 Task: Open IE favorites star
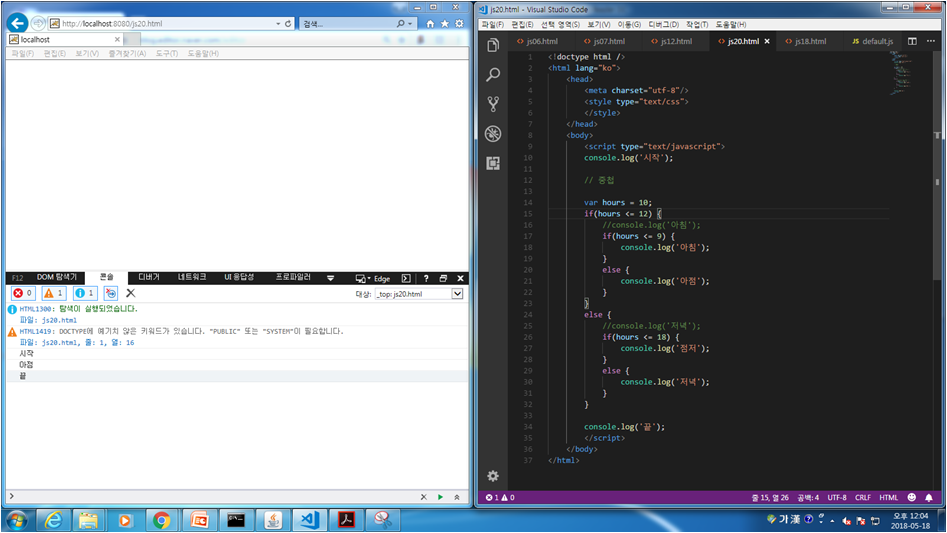[445, 24]
